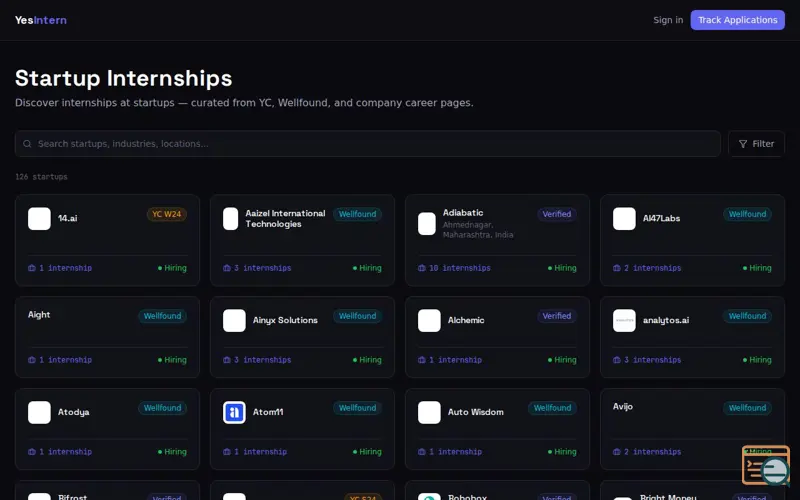This screenshot has height=500, width=800.
Task: Click briefcase icon on Atom11 card
Action: (227, 452)
